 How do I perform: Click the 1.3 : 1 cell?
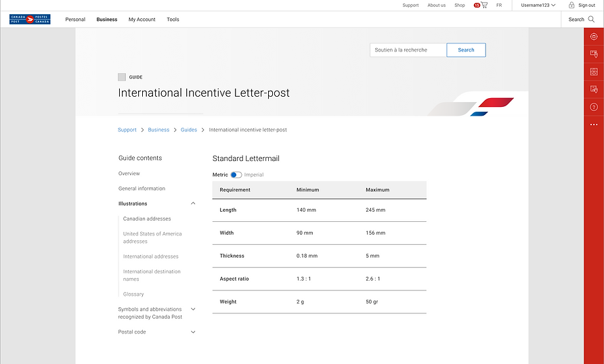(303, 279)
